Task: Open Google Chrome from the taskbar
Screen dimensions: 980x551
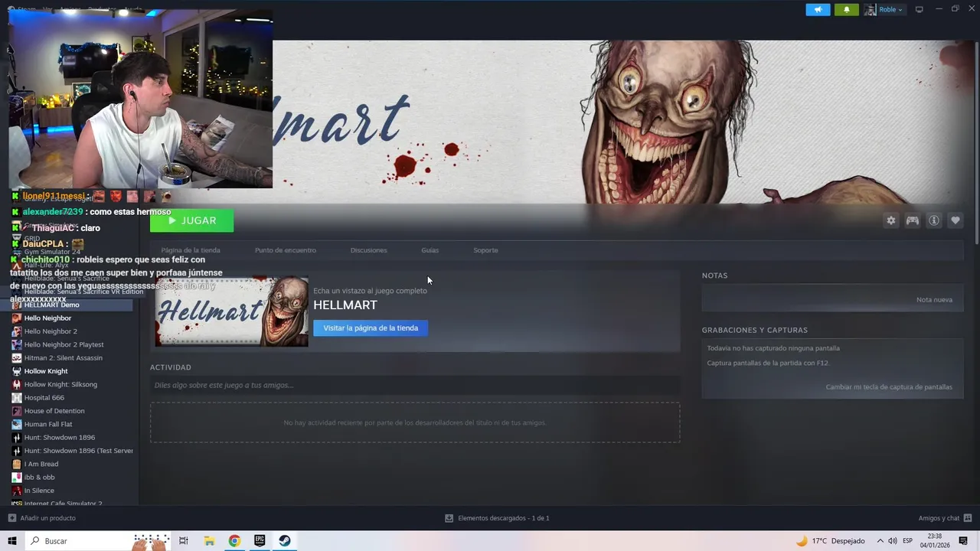Action: pyautogui.click(x=234, y=541)
